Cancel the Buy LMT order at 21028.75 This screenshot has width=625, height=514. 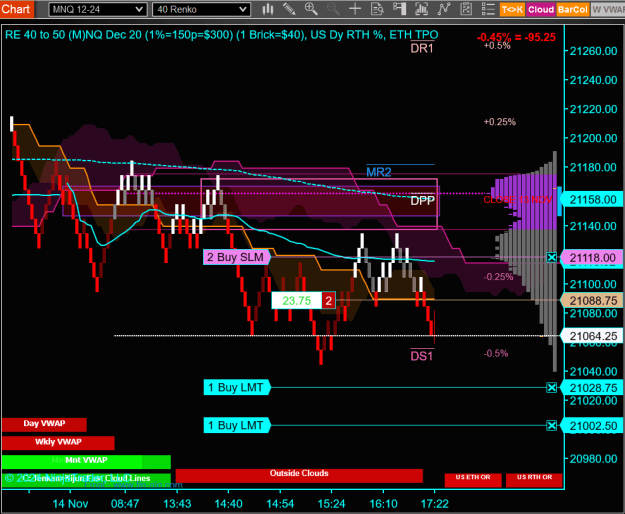[x=551, y=387]
